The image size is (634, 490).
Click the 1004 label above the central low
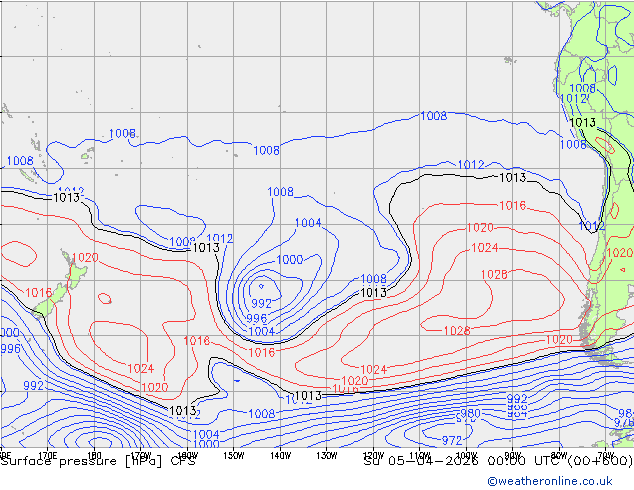coord(308,223)
